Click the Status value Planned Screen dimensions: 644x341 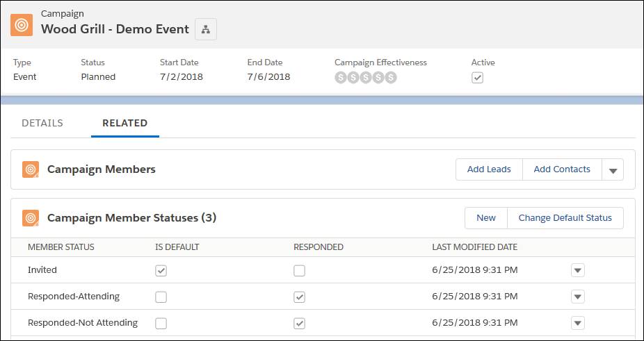click(98, 76)
